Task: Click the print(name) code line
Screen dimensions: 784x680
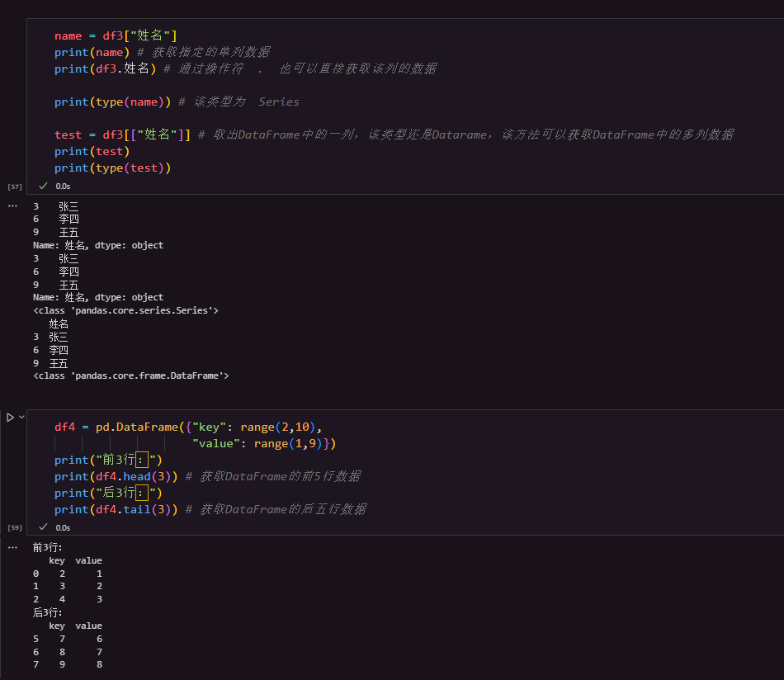Action: tap(92, 52)
